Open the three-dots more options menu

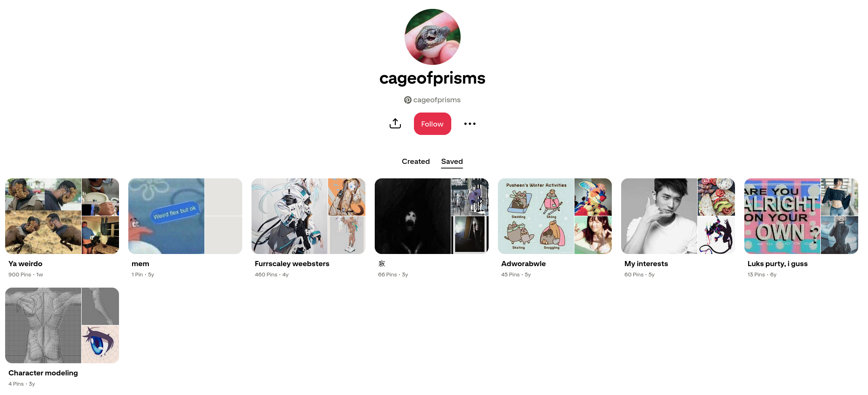(470, 124)
